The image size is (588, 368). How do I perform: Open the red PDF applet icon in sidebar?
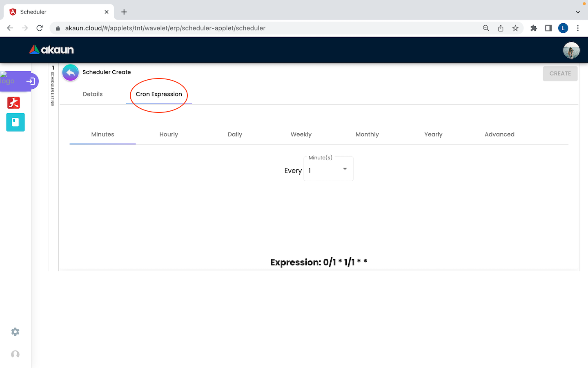click(x=13, y=103)
